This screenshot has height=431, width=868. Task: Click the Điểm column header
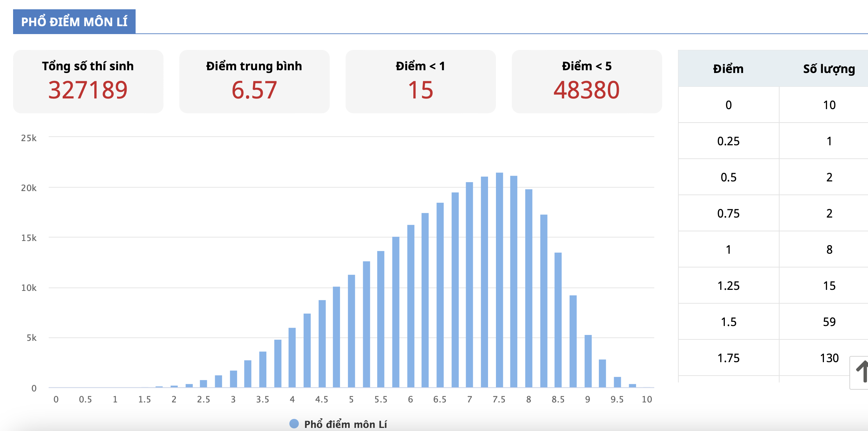pos(728,69)
